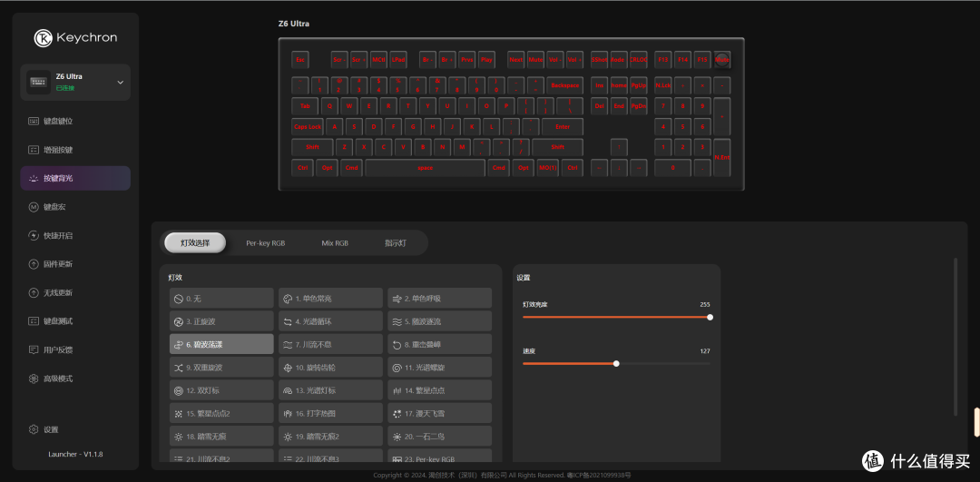
Task: Click the Tab key on keyboard preview
Action: [305, 106]
